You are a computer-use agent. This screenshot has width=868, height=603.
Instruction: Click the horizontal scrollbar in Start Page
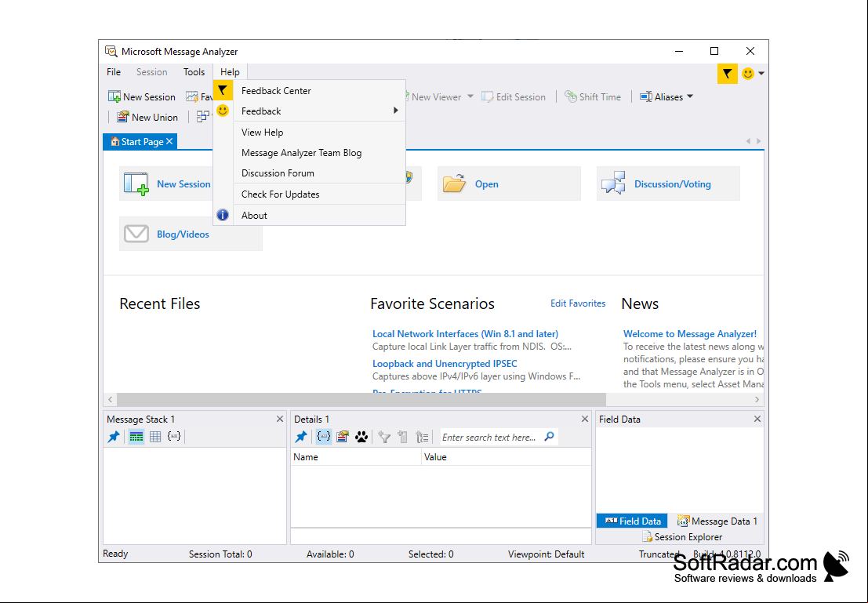click(x=361, y=399)
